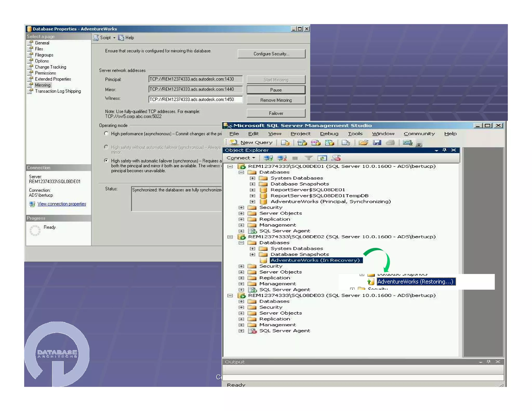The image size is (532, 411).
Task: Select High safety with automatic failover option
Action: tap(106, 161)
